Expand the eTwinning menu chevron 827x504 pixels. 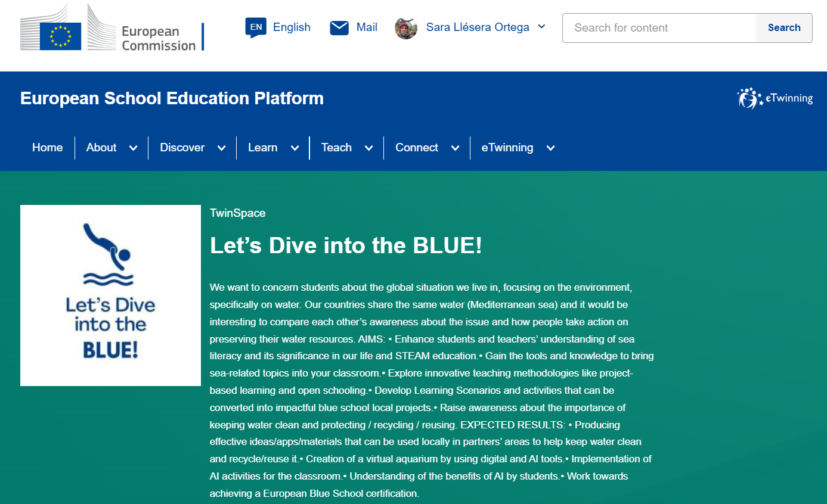(550, 148)
